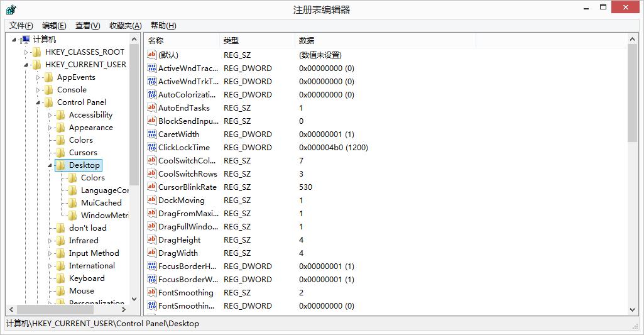The height and width of the screenshot is (335, 644).
Task: Select the don't load key
Action: tap(87, 228)
